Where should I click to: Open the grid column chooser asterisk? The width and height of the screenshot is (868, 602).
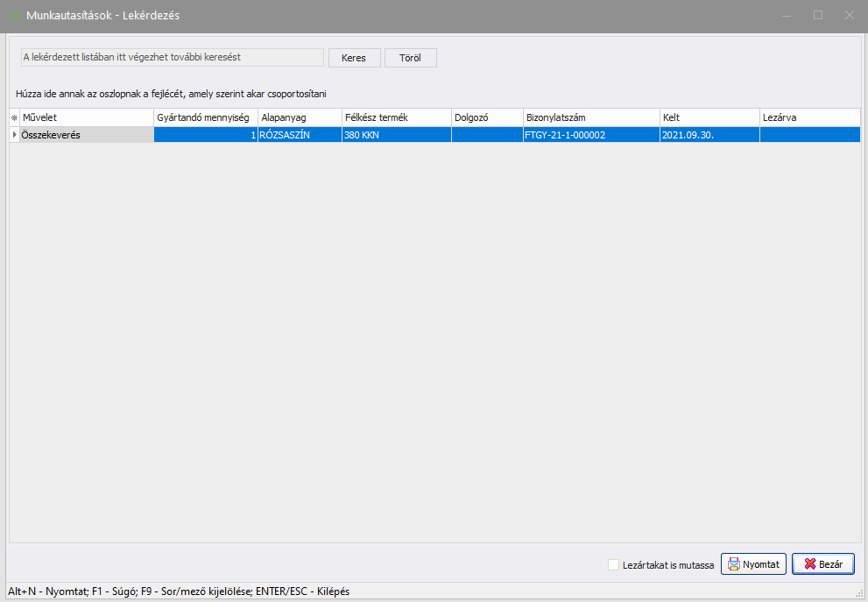[x=14, y=117]
